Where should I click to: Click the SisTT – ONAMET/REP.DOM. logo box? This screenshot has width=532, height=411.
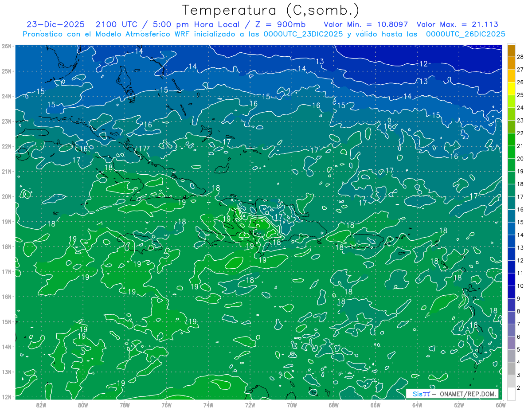coord(452,394)
